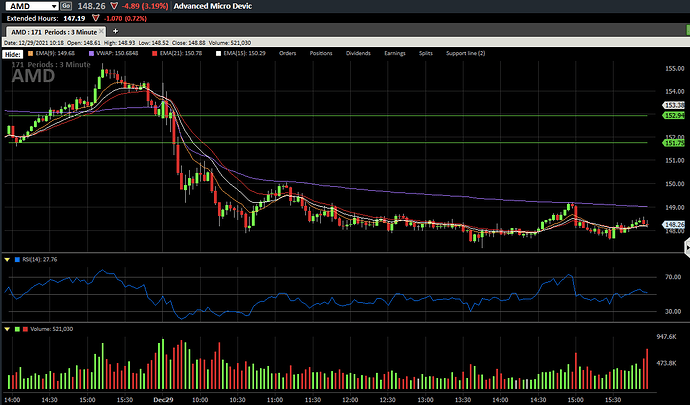The width and height of the screenshot is (690, 405).
Task: Toggle Dividends markers on the chart
Action: pos(358,53)
